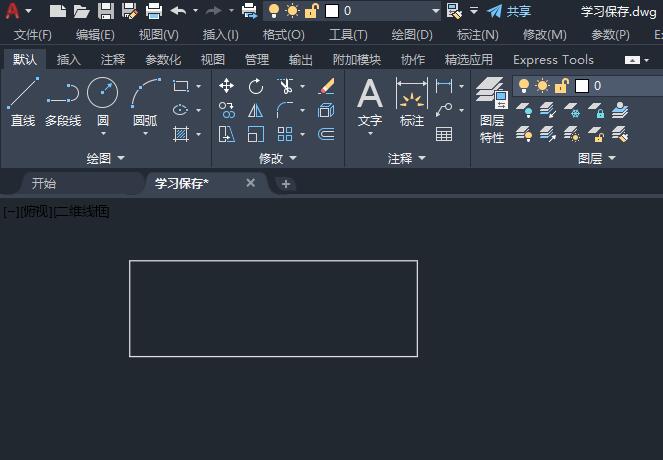The image size is (663, 460).
Task: Click the Share (共享) button
Action: coord(509,11)
